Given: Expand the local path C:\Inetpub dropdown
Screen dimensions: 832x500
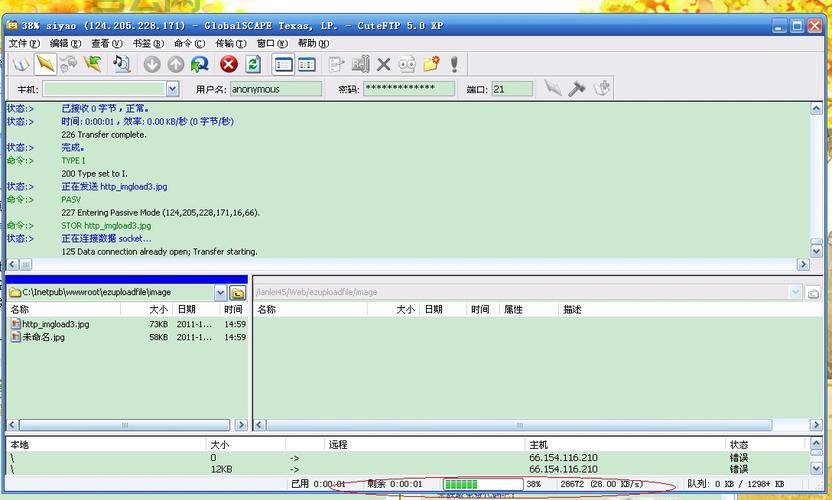Looking at the screenshot, I should point(220,292).
